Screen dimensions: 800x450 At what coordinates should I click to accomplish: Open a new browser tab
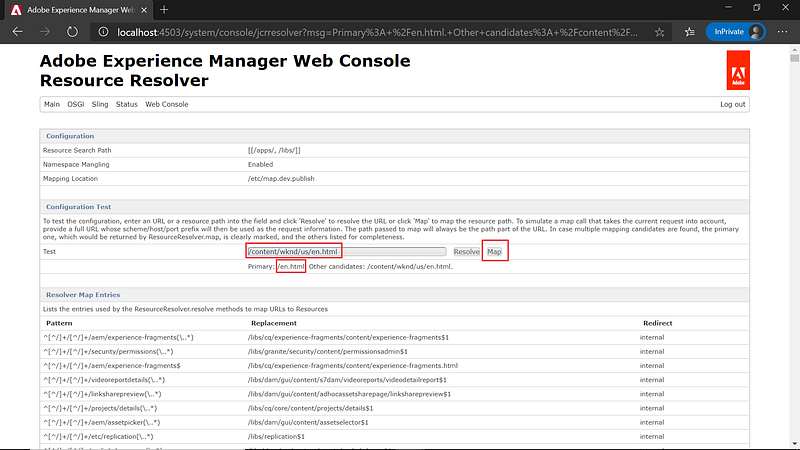pos(164,10)
